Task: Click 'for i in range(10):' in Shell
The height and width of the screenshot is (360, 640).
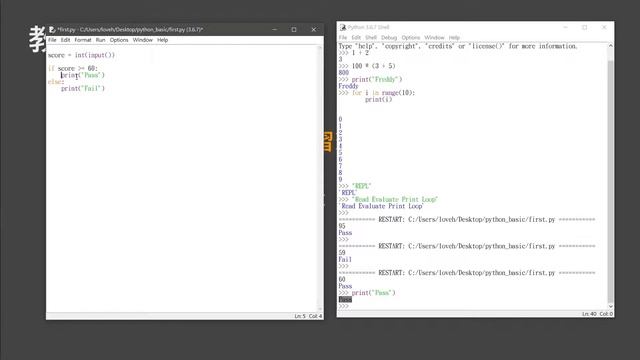Action: (383, 93)
